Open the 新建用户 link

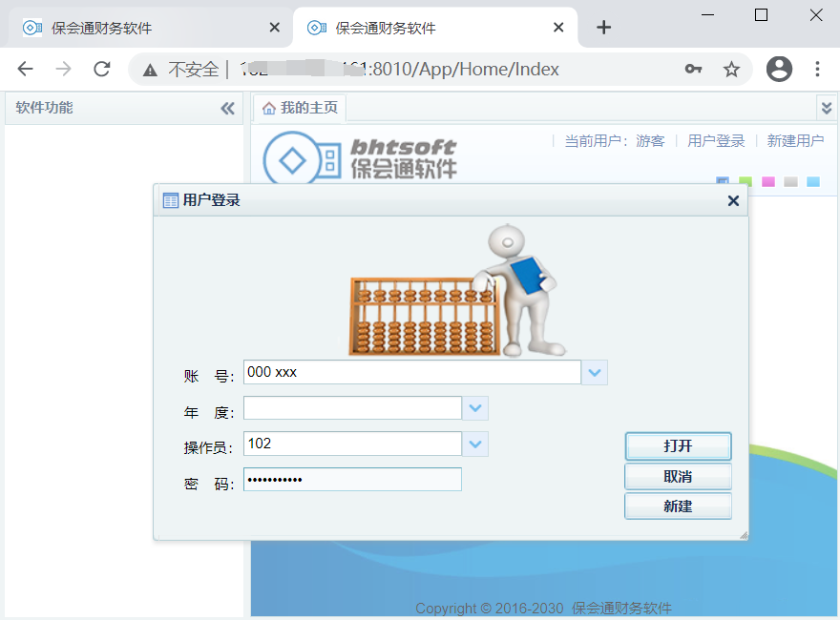tap(796, 139)
